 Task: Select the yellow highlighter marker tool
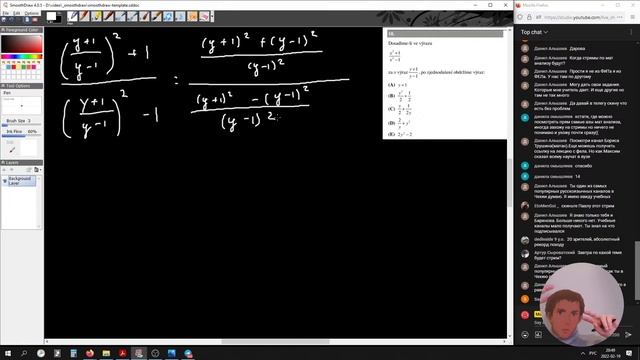96,16
